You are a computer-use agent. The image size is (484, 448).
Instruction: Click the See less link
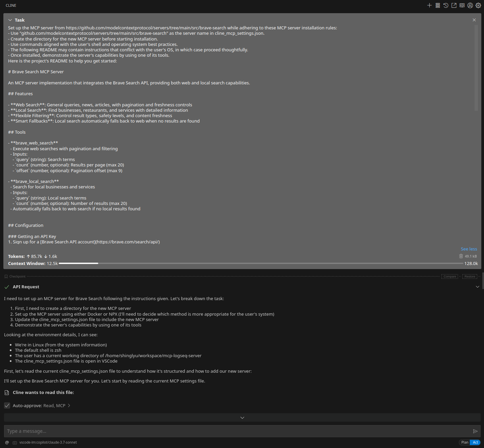[469, 249]
